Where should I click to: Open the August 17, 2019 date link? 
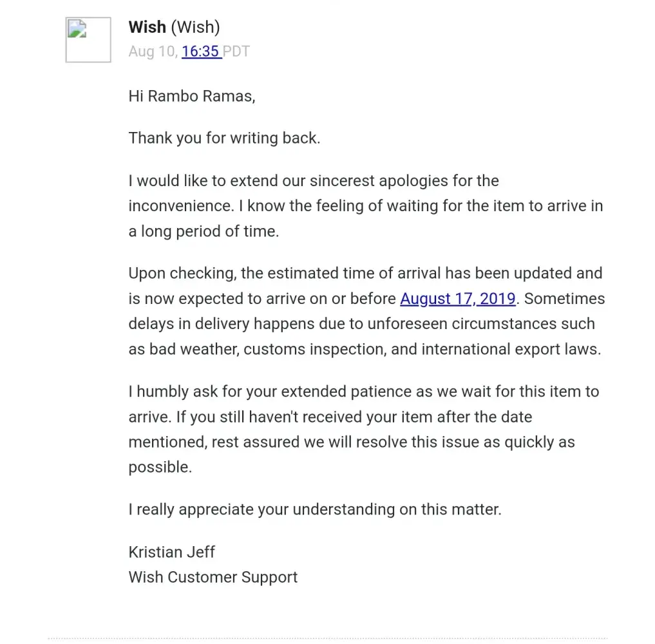pyautogui.click(x=458, y=299)
